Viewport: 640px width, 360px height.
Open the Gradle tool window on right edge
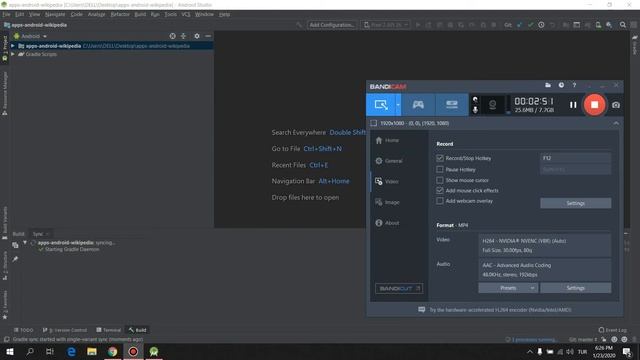[x=635, y=46]
